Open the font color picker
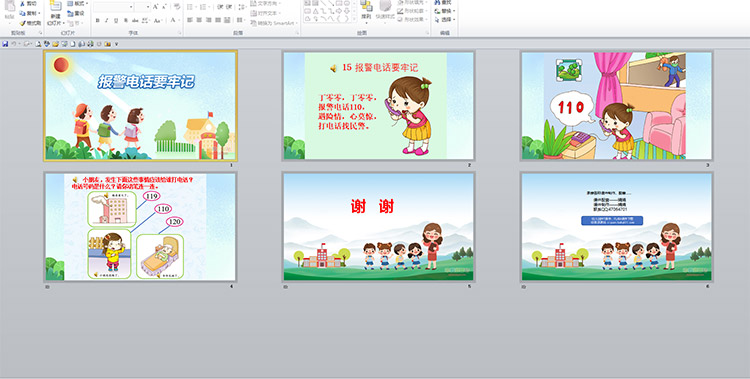Viewport: 750px width, 379px height. 174,20
